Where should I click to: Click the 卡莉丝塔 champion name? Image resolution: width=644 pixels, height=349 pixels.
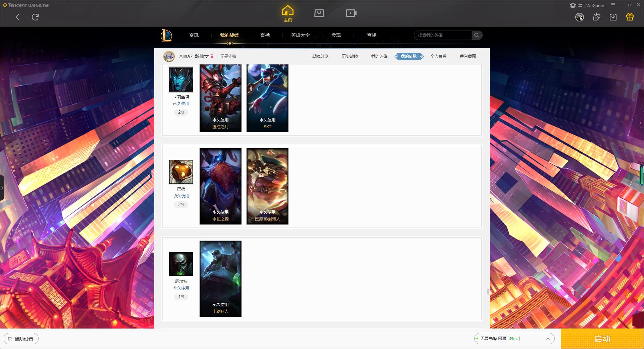tap(181, 97)
